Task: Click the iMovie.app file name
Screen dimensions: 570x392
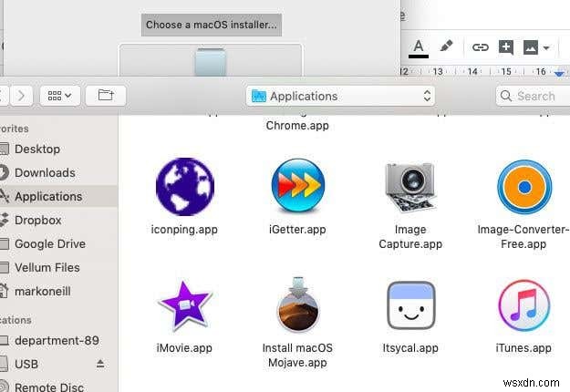Action: click(x=184, y=348)
